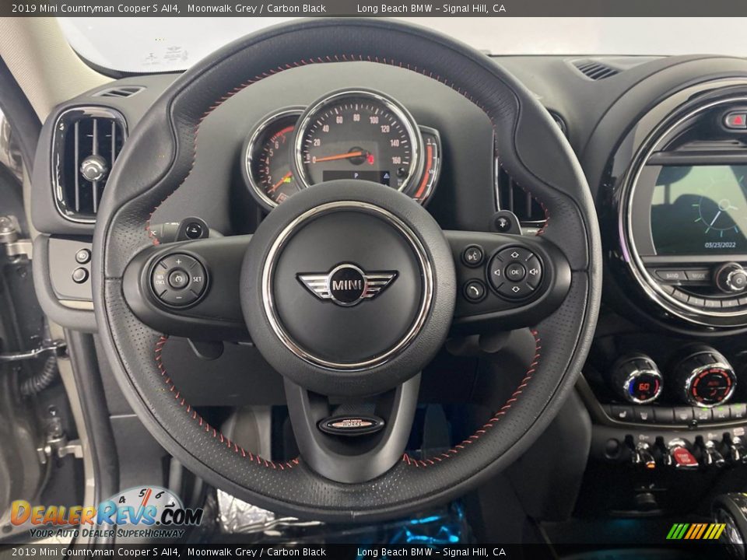Tap the lower button left of wheel
Viewport: 747px width, 560px height.
(x=80, y=275)
